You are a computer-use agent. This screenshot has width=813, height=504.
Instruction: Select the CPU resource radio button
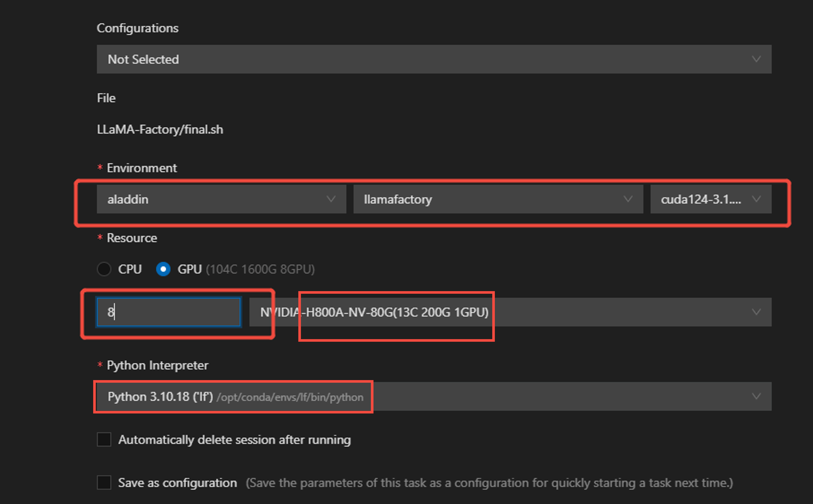[104, 269]
